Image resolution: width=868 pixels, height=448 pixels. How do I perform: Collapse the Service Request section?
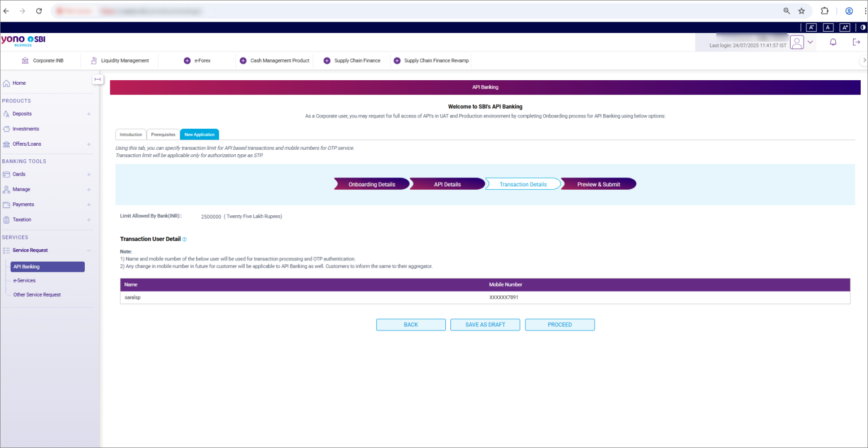coord(88,250)
